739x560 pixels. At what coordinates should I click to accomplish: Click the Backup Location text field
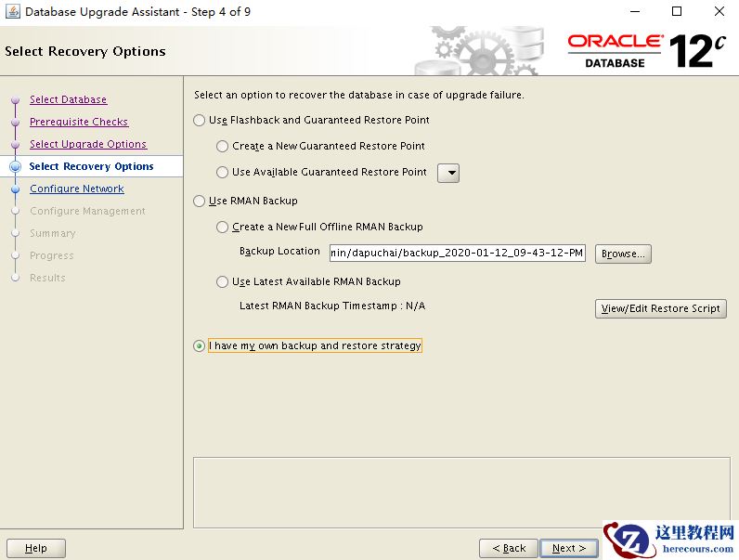tap(457, 254)
